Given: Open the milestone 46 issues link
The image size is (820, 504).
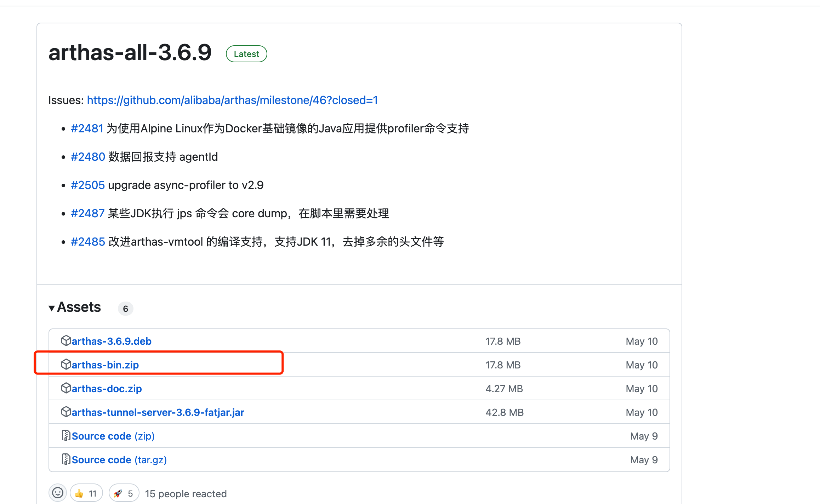Looking at the screenshot, I should 232,100.
